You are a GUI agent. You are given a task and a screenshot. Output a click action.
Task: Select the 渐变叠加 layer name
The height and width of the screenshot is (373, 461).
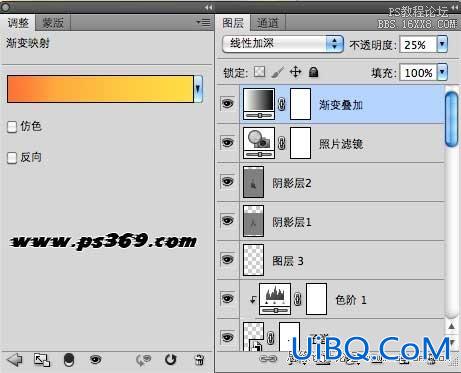click(x=341, y=105)
